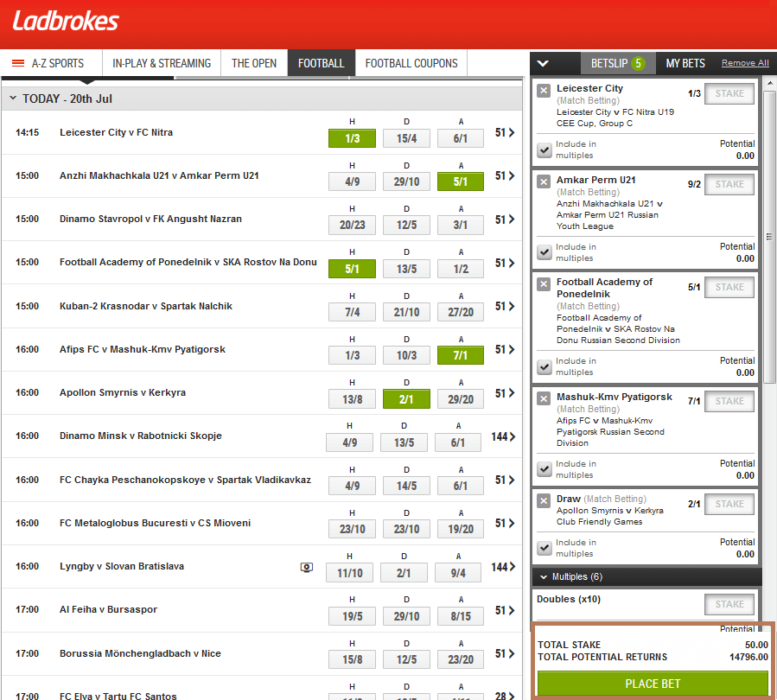Viewport: 777px width, 700px height.
Task: Open 144 markets arrow for Dinamo Minsk match
Action: 512,437
